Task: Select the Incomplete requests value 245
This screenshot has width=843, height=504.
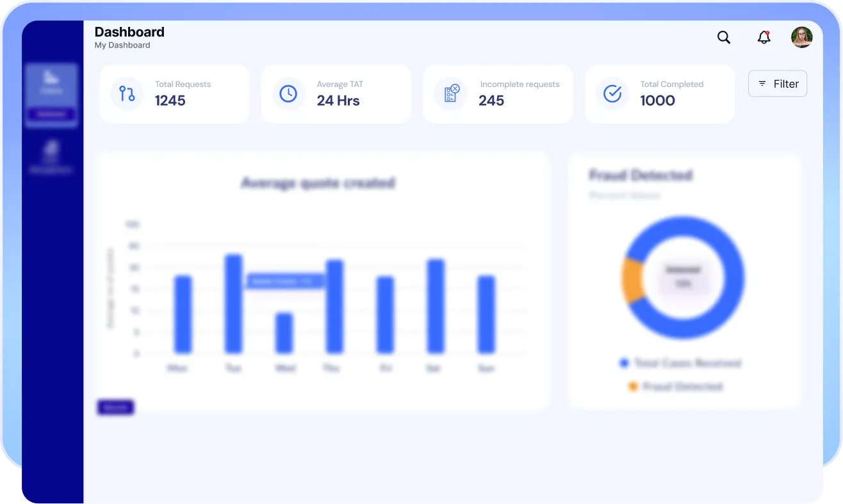Action: pyautogui.click(x=491, y=101)
